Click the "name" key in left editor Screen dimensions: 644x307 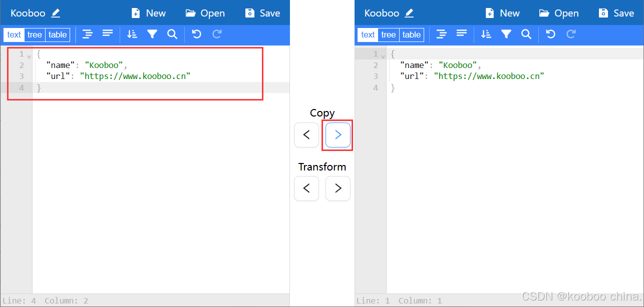coord(61,65)
